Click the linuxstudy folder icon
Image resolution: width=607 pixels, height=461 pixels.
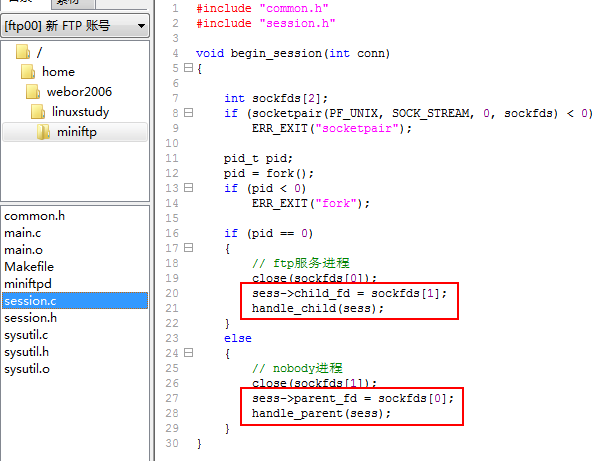38,112
